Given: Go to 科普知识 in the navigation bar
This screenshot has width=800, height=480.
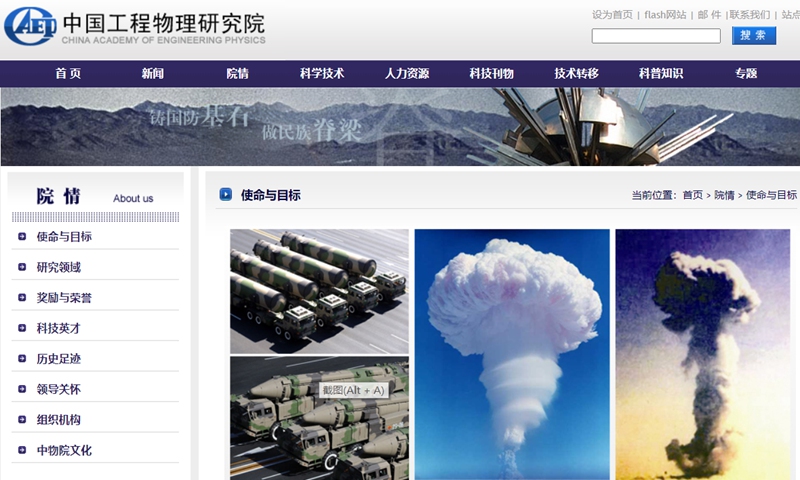Looking at the screenshot, I should click(661, 74).
